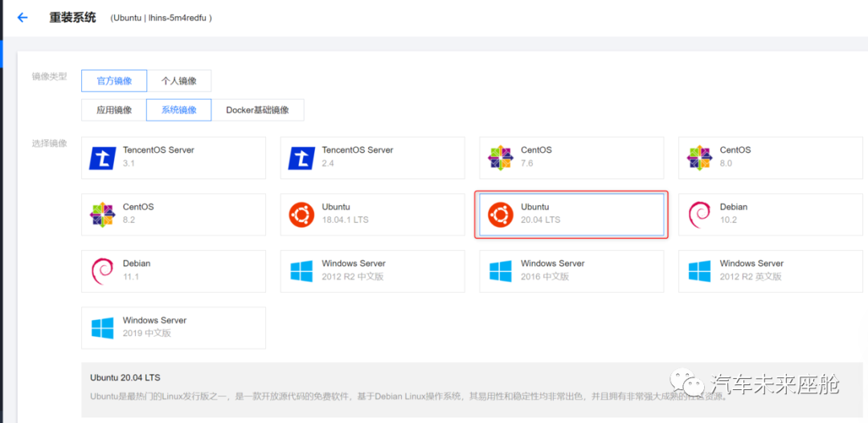Screen dimensions: 868x423
Task: Switch to Docker基础镜像 tab
Action: click(257, 110)
